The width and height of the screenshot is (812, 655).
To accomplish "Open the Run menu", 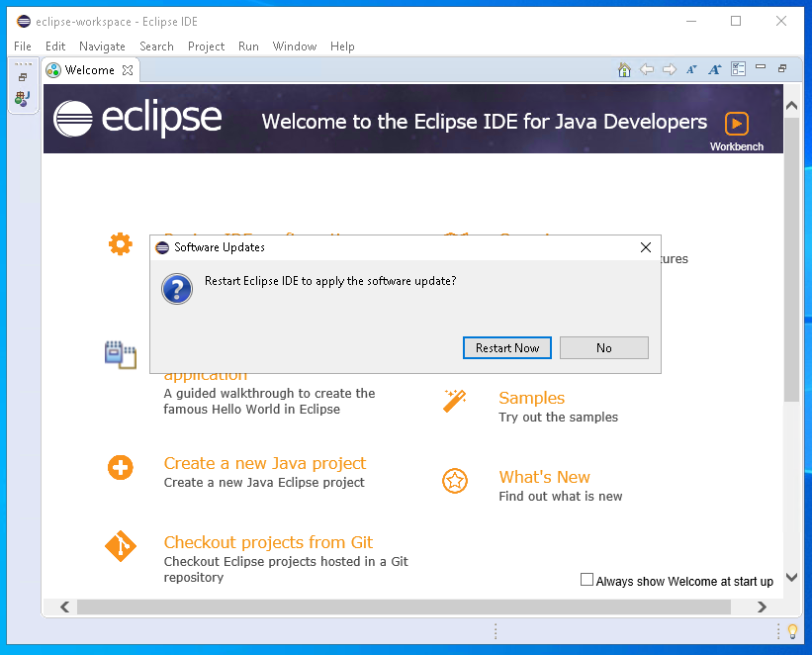I will coord(248,47).
